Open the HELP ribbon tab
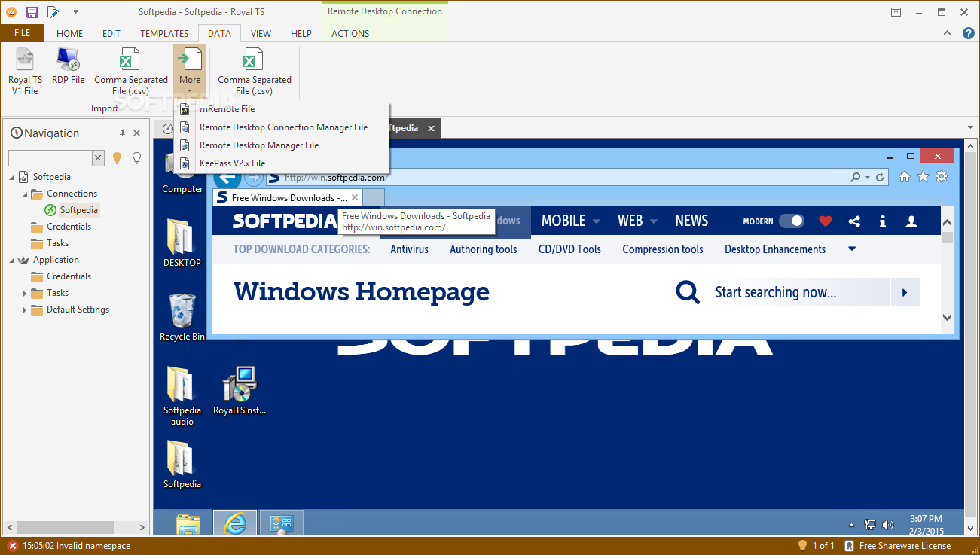 point(301,33)
